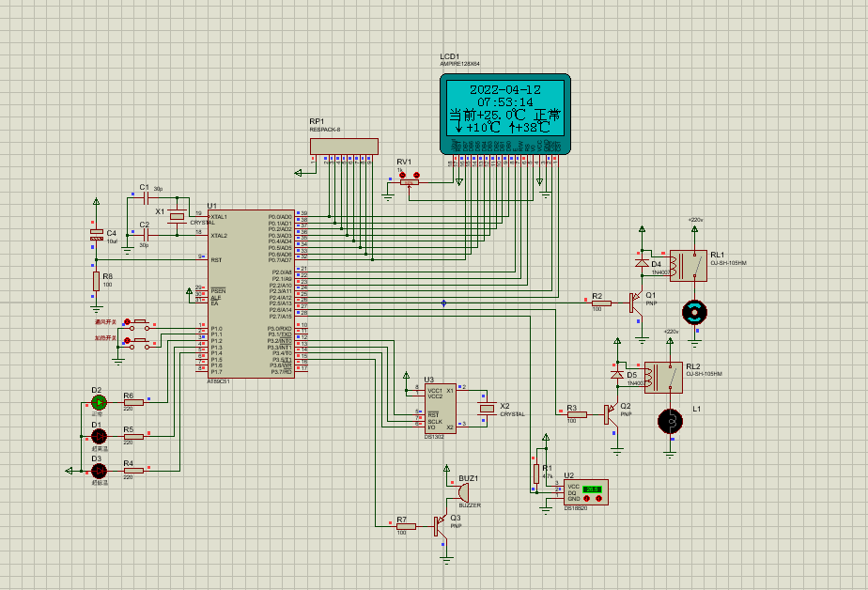Select diode D5 1N4007
This screenshot has width=868, height=590.
point(617,374)
